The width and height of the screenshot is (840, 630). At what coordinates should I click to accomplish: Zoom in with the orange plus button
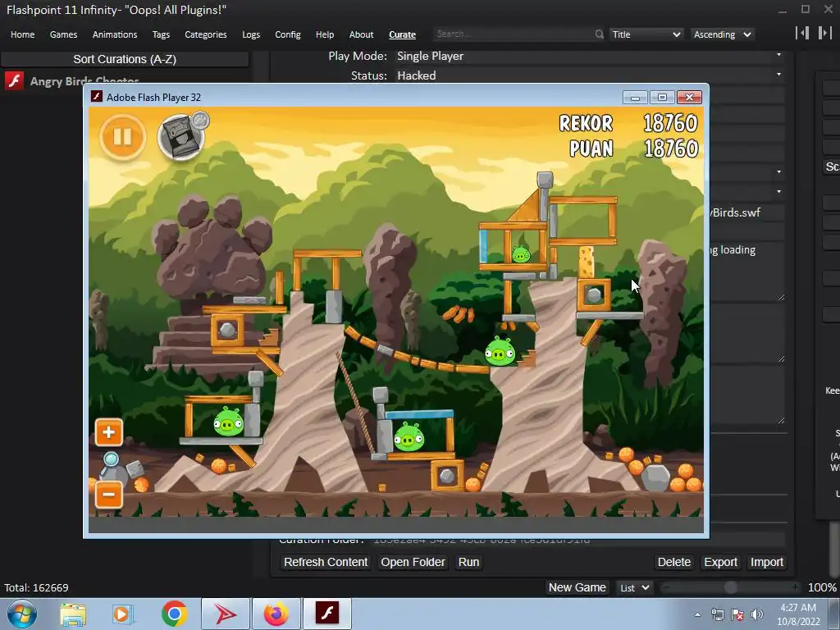point(109,432)
